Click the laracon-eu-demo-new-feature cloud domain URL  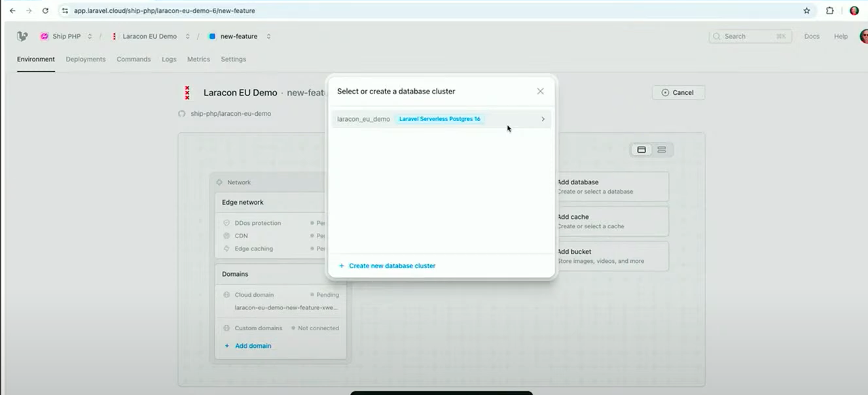(x=286, y=307)
